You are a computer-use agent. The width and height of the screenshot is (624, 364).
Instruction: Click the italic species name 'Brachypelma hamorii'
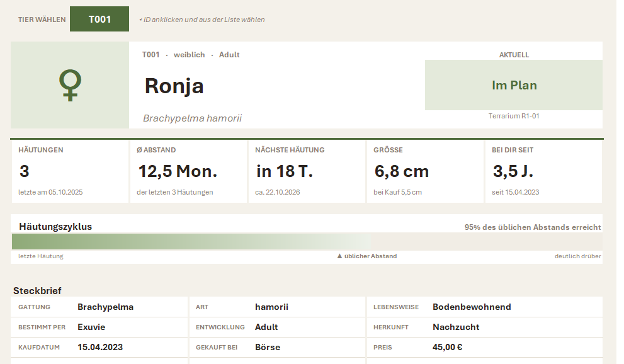(192, 118)
